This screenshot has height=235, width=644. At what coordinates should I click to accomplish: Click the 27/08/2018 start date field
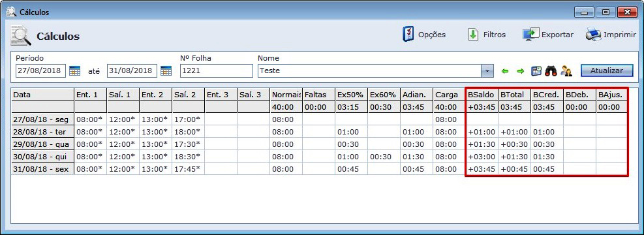(x=40, y=70)
